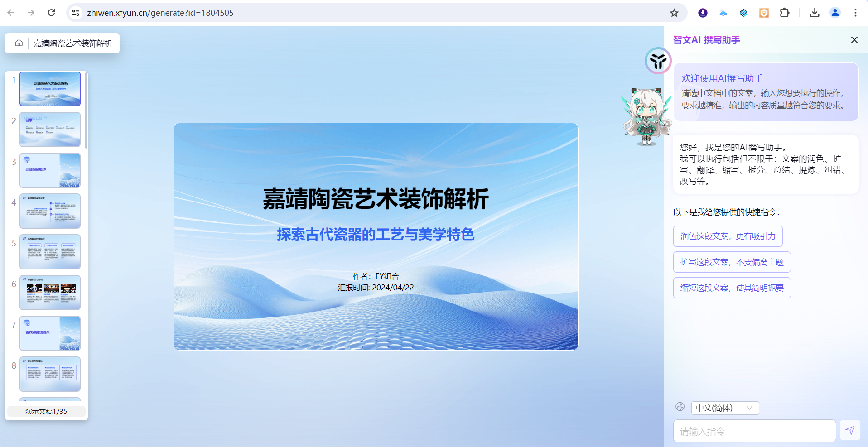Click the 扩写这段文案 quick command
Screen dimensions: 868x447
click(732, 262)
